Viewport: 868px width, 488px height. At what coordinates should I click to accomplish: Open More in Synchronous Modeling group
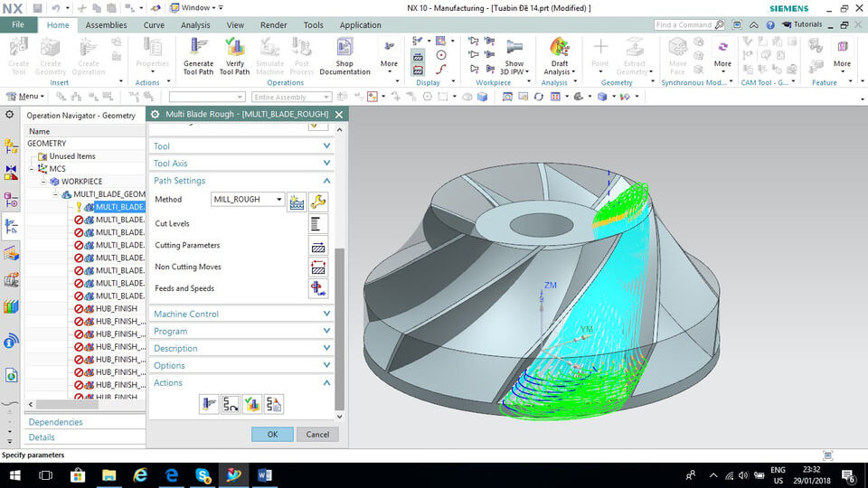(722, 54)
